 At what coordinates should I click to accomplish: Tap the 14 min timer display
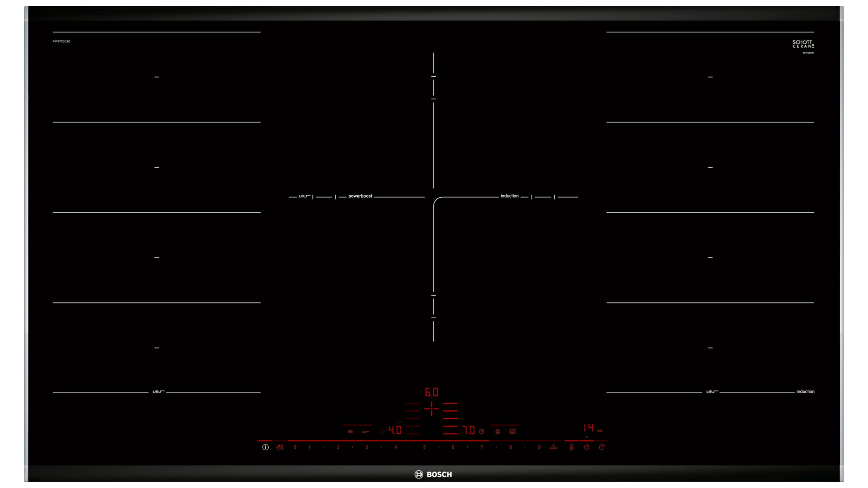[x=588, y=428]
